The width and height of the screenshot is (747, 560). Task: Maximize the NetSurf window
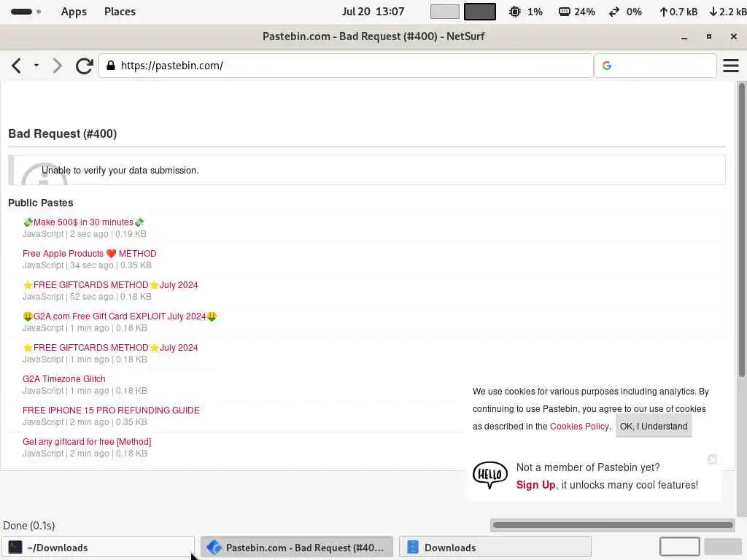click(x=709, y=36)
